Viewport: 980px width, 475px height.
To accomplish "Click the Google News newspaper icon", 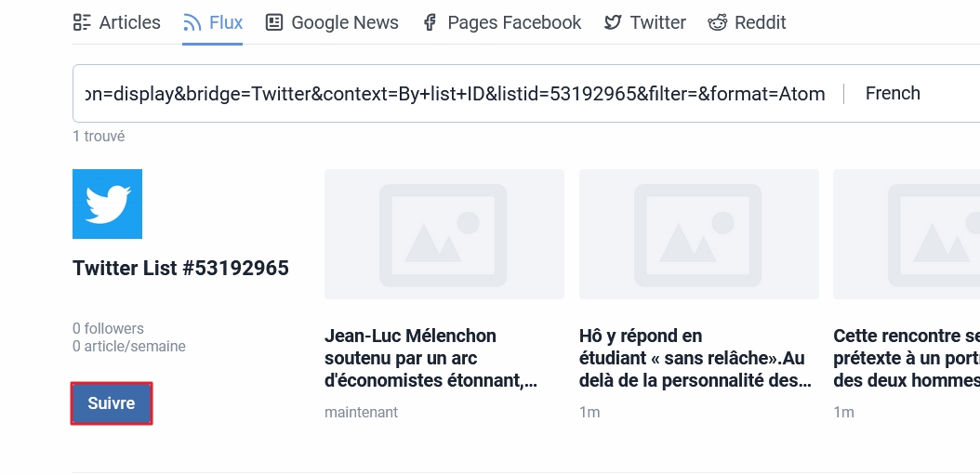I will point(274,22).
